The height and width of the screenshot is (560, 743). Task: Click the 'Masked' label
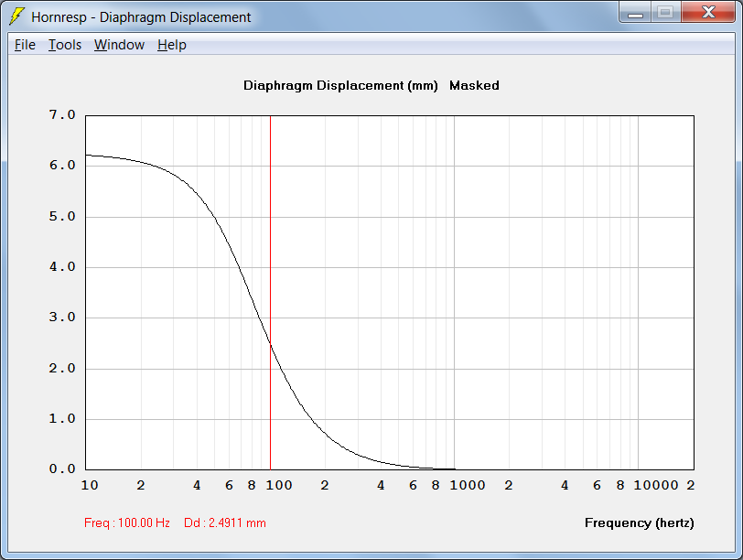pyautogui.click(x=474, y=85)
